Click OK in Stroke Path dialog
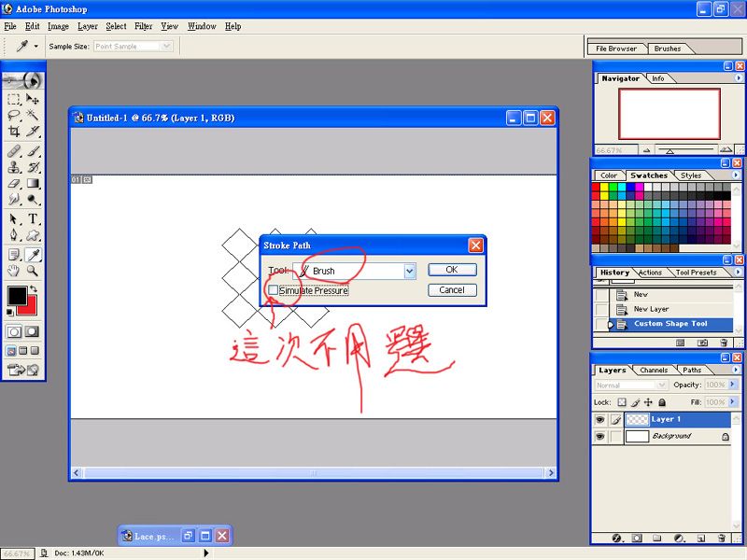747x560 pixels. tap(452, 270)
